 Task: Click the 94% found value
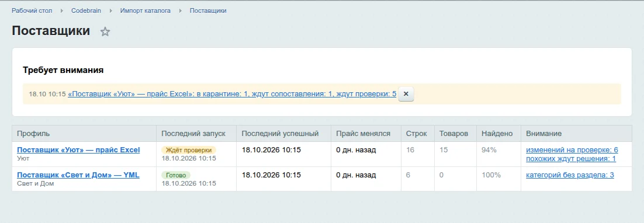tap(489, 150)
